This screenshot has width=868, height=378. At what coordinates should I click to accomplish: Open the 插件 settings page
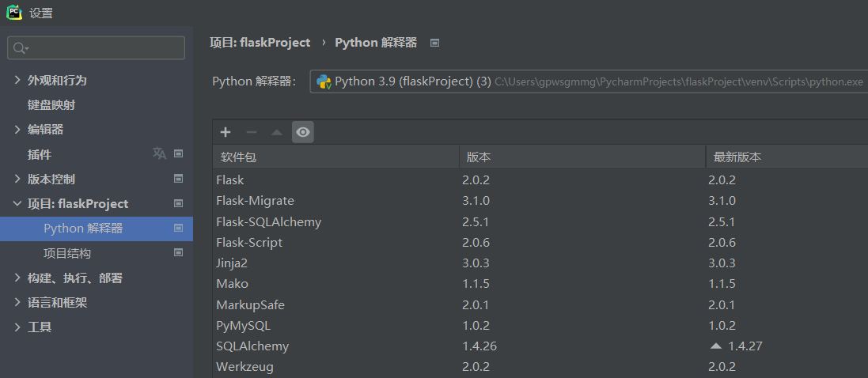pyautogui.click(x=40, y=154)
